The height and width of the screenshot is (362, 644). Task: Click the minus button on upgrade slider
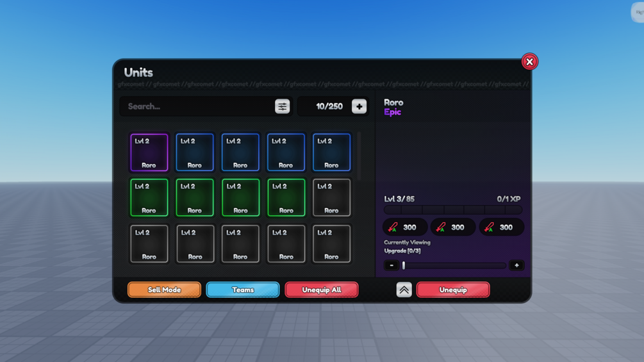(x=392, y=265)
